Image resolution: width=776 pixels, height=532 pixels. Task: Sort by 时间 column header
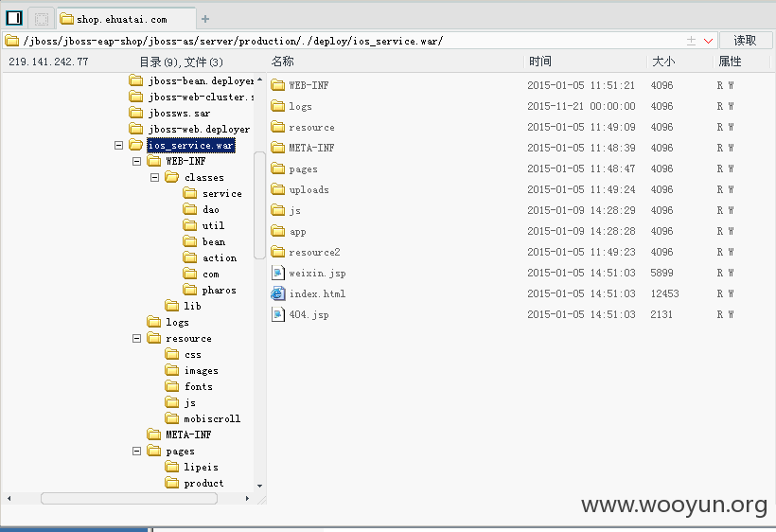(540, 62)
